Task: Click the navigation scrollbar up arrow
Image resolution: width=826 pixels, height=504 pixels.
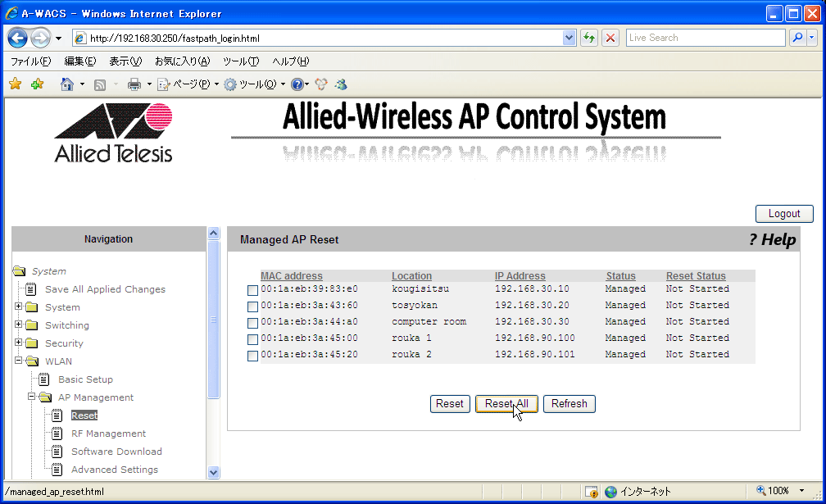Action: click(213, 233)
